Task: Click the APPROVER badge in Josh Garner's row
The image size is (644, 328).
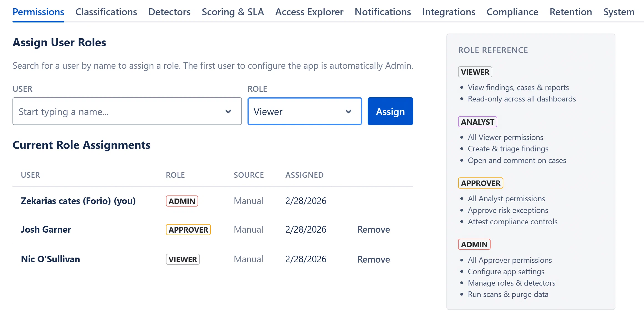Action: pyautogui.click(x=188, y=230)
